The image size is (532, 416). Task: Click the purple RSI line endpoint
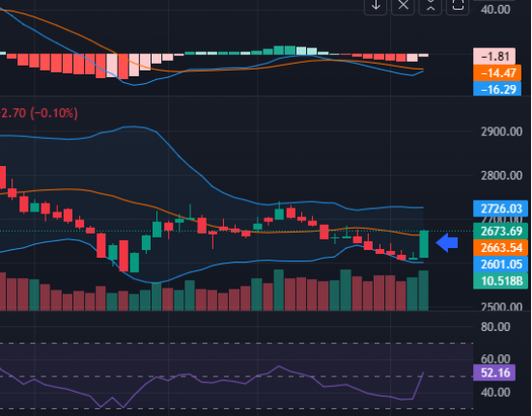(424, 373)
